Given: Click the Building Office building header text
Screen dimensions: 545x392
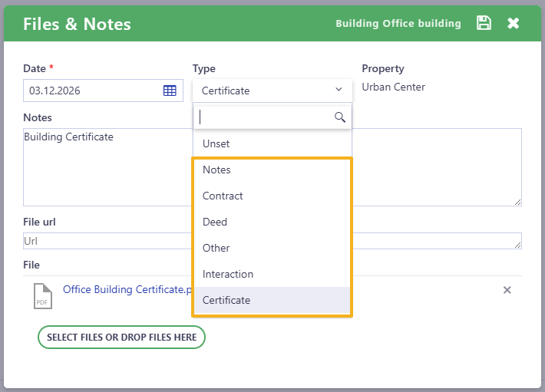Looking at the screenshot, I should [398, 23].
